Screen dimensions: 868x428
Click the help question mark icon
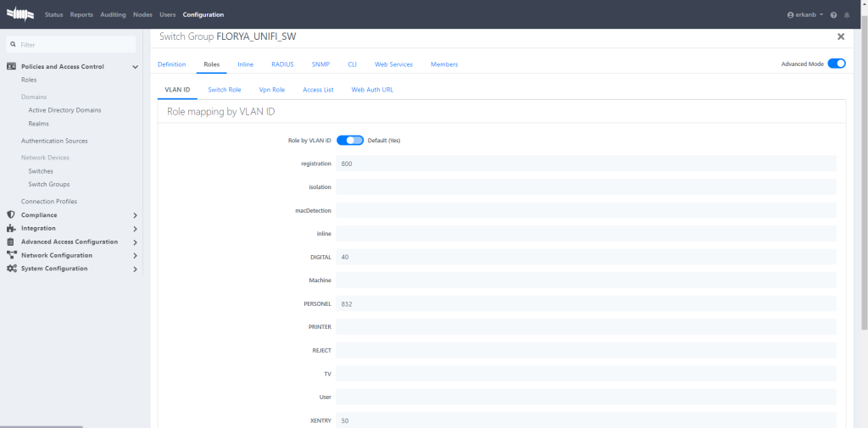pos(833,15)
